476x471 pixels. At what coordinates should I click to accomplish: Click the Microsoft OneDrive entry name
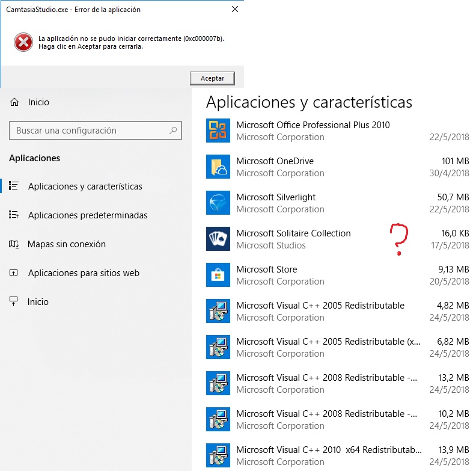[275, 161]
